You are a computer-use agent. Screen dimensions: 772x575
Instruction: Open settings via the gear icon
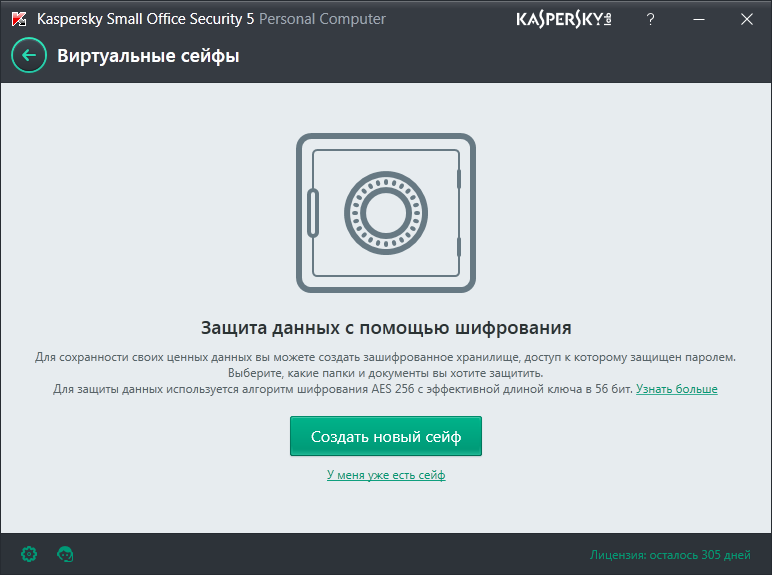(x=29, y=554)
